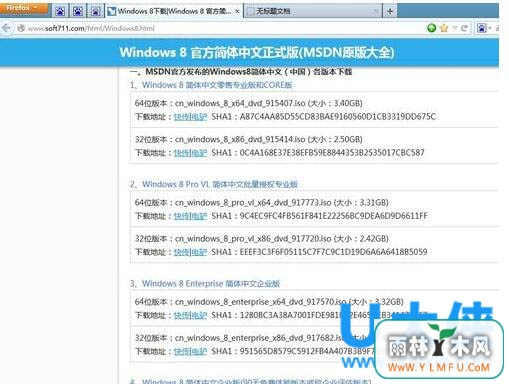Select the second pinned paw tab
This screenshot has width=509, height=384.
click(78, 12)
